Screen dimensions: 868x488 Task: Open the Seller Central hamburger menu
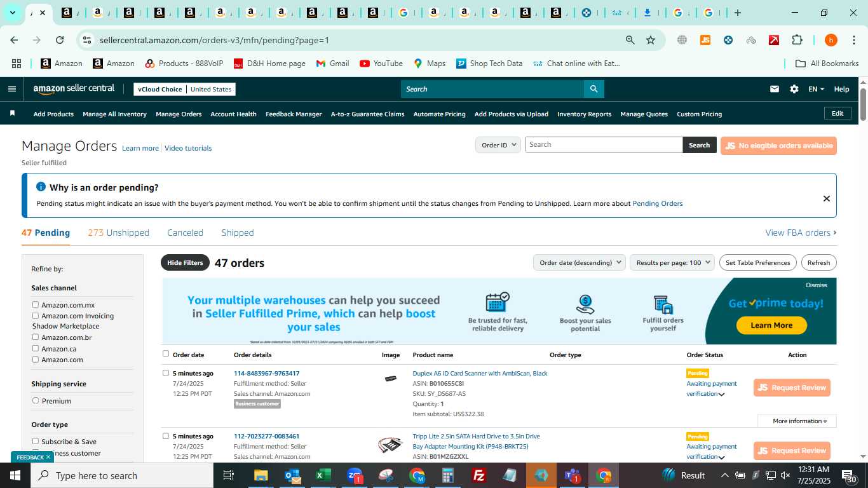tap(12, 89)
